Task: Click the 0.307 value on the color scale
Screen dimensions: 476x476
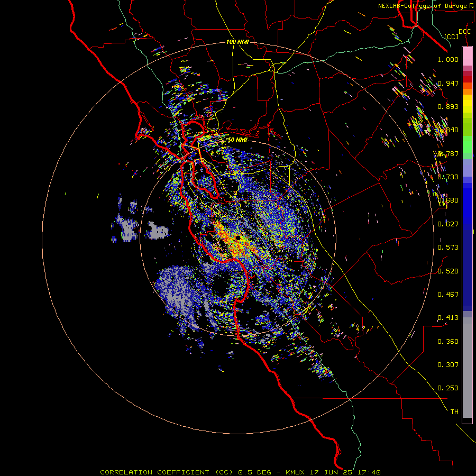Action: pyautogui.click(x=448, y=365)
